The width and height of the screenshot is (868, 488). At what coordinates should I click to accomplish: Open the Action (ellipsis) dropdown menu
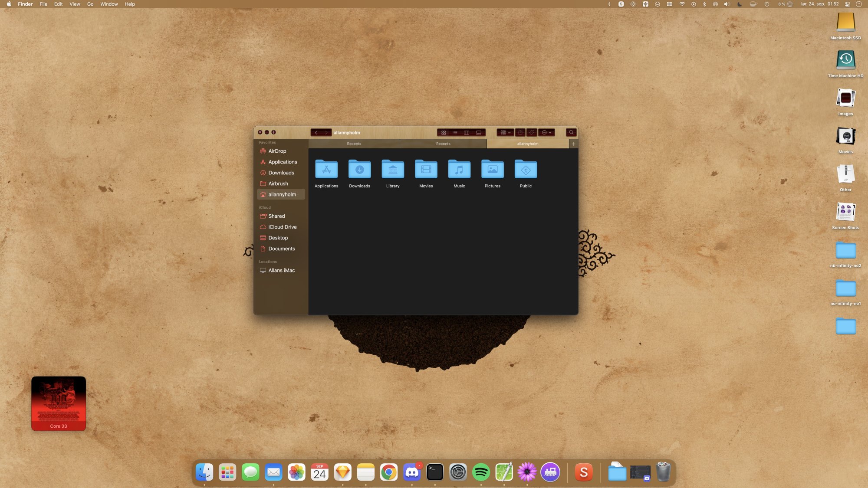546,133
